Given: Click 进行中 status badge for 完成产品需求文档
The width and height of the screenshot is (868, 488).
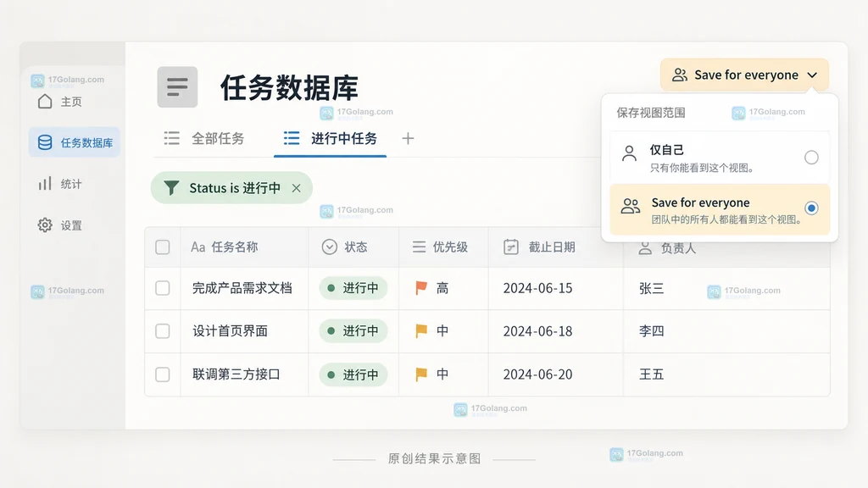Looking at the screenshot, I should click(x=353, y=288).
